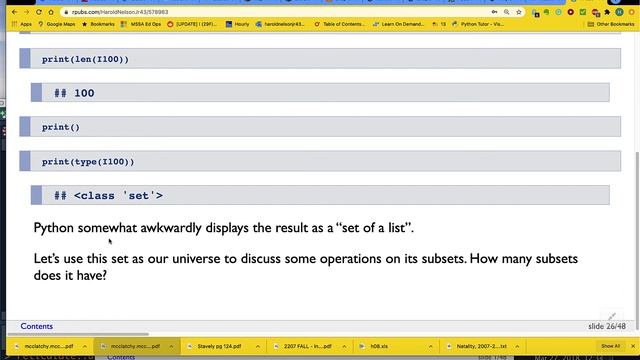Open the Table of Contents bookmark
The height and width of the screenshot is (360, 640).
[x=339, y=24]
